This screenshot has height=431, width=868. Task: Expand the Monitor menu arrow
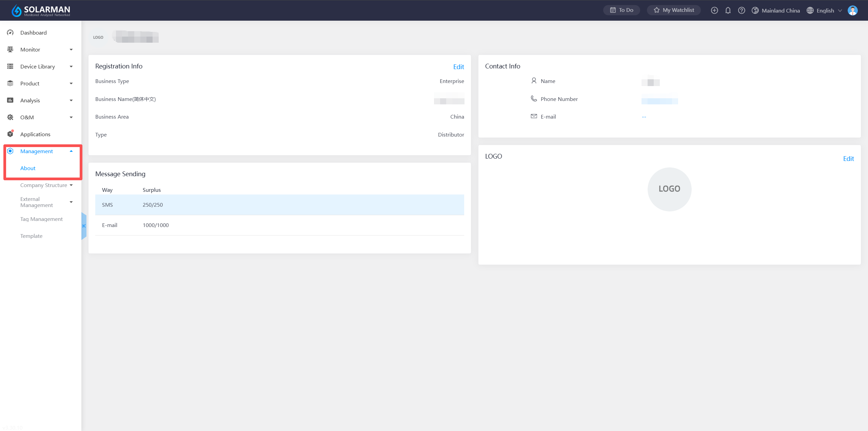pos(71,50)
